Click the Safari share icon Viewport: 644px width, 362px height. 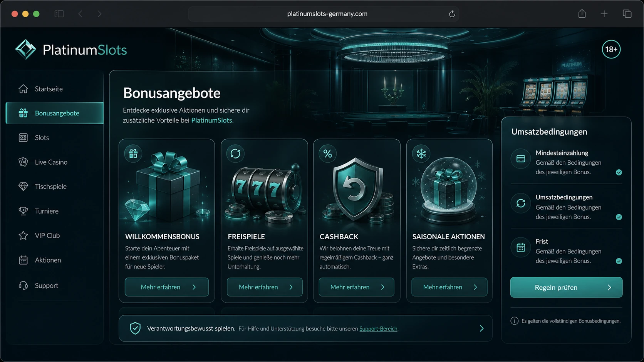click(582, 14)
